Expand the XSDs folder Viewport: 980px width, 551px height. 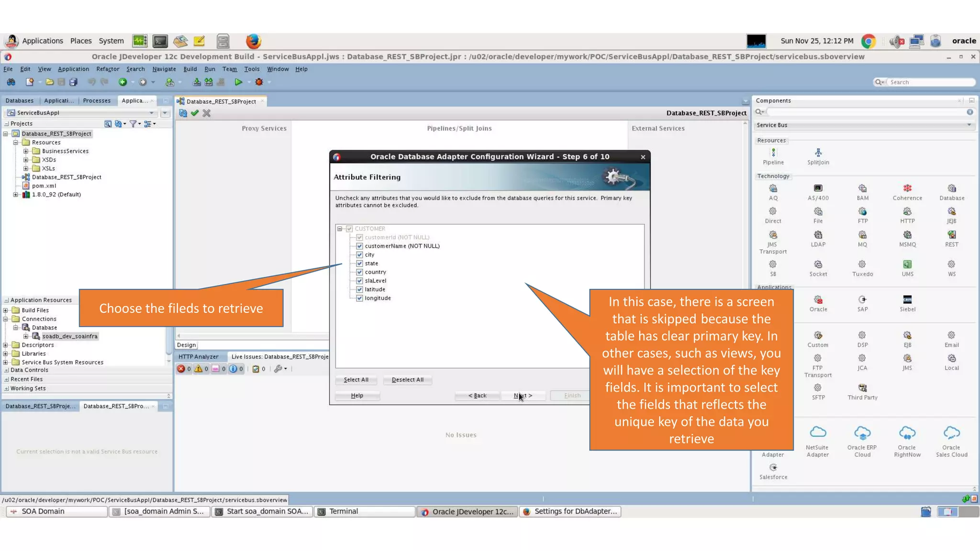tap(26, 160)
